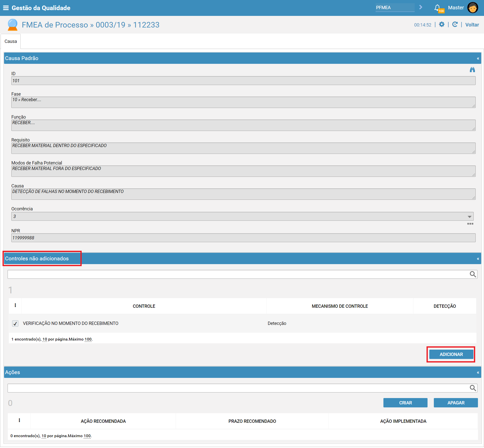The image size is (484, 448).
Task: Open the hamburger main menu
Action: point(6,8)
